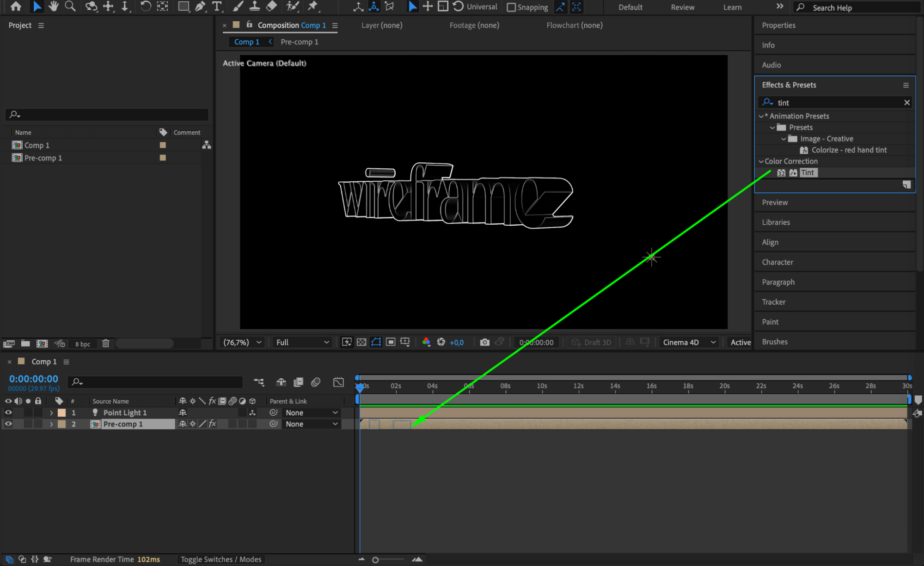This screenshot has height=566, width=924.
Task: Switch to the Review workspace
Action: pyautogui.click(x=682, y=7)
